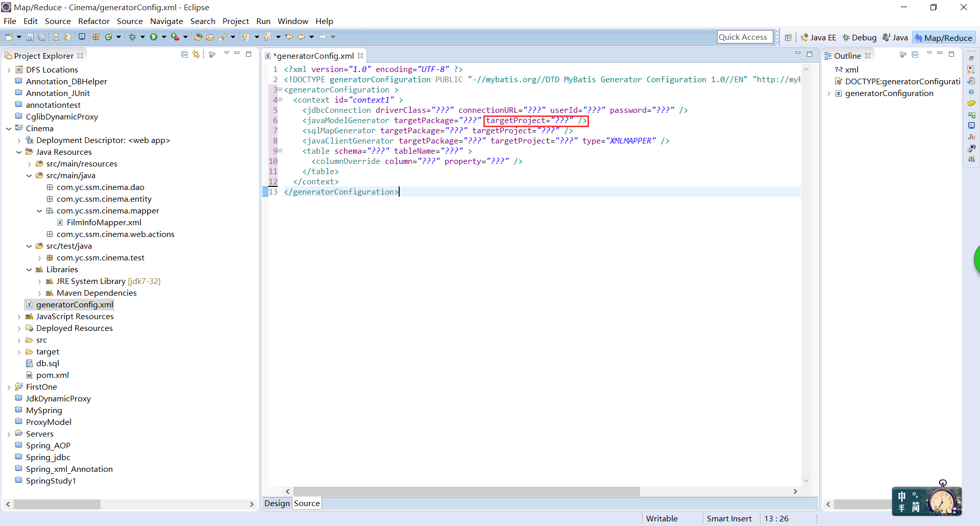Collapse all in Project Explorer

(184, 54)
